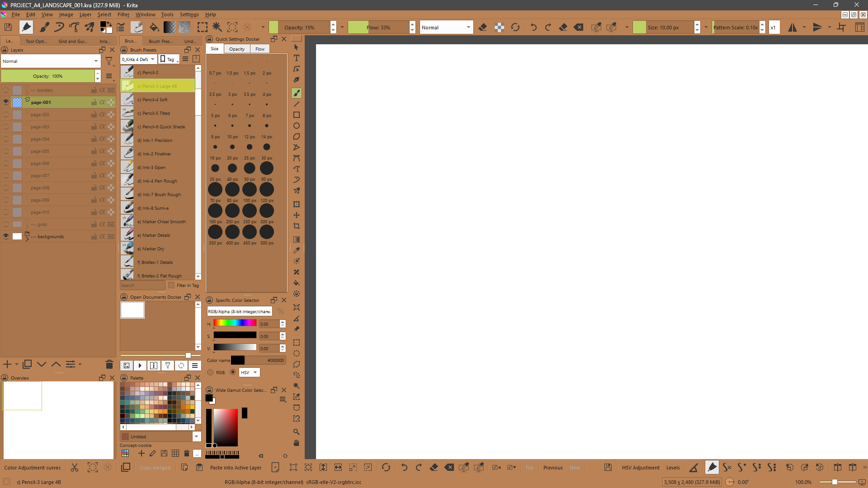
Task: Select the RGB radio button
Action: 210,372
